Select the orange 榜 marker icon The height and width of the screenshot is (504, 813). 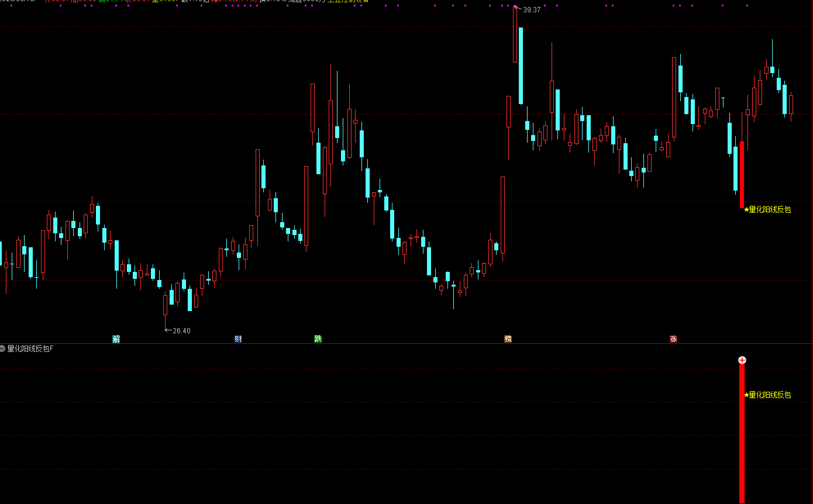(x=508, y=339)
